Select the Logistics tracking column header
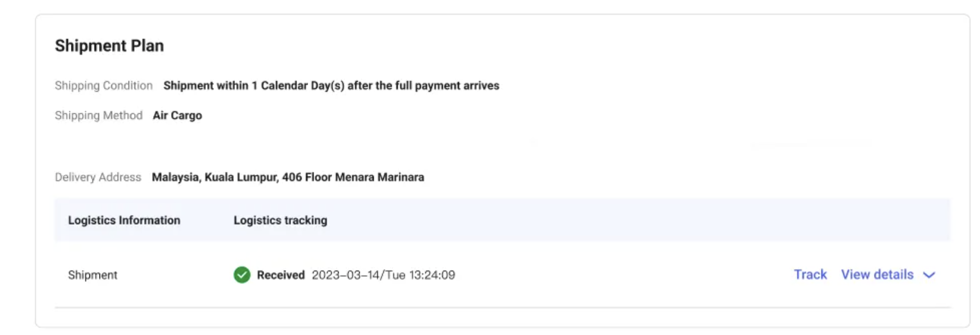The height and width of the screenshot is (335, 980). coord(280,221)
